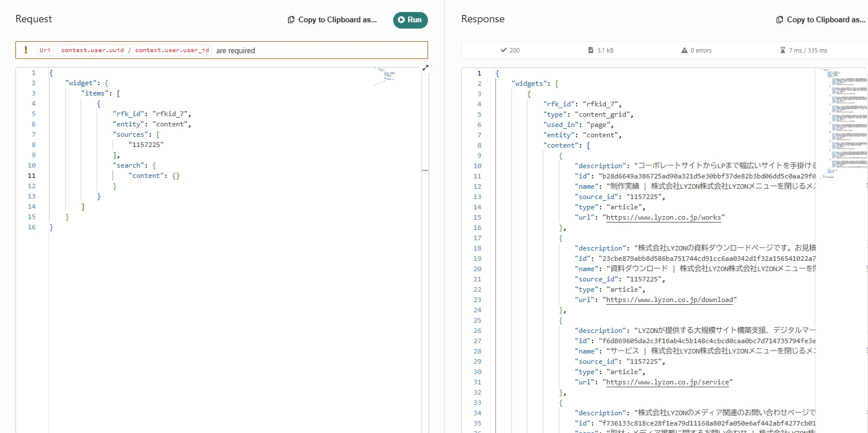Click the 7 ms / 335 ms timing text
This screenshot has height=433, width=868.
808,50
